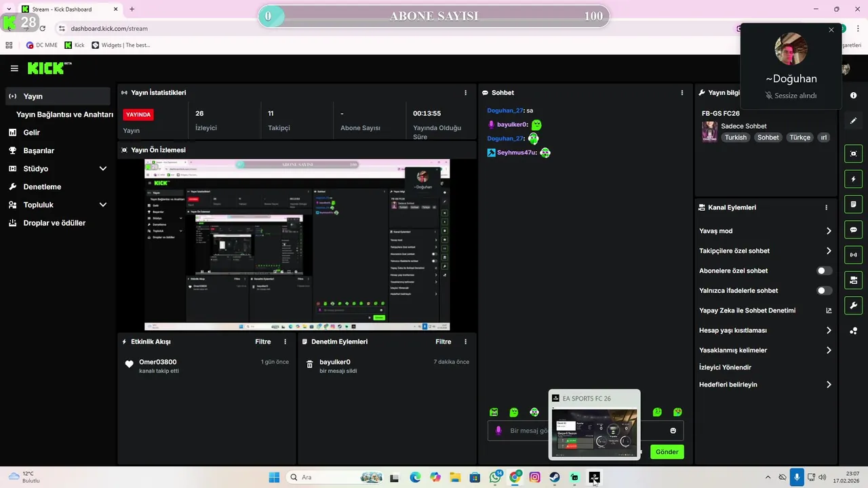Open Yasaklanmış kelimeler options

point(829,350)
